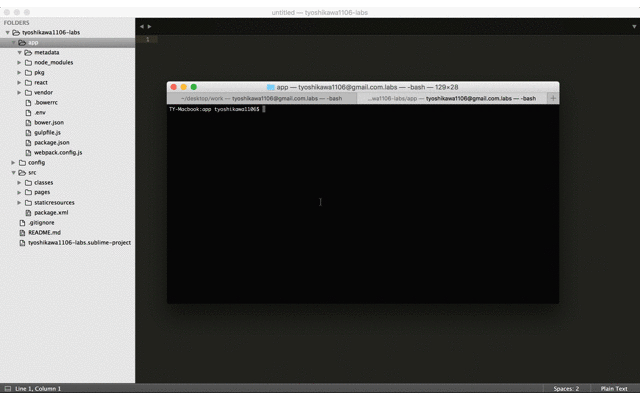640x400 pixels.
Task: Zoom the Terminal window with green button
Action: click(x=193, y=87)
